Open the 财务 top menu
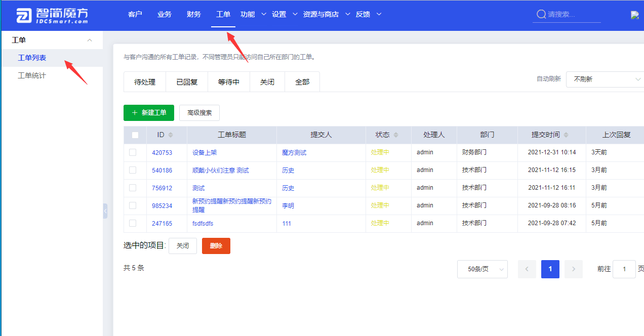Image resolution: width=644 pixels, height=336 pixels. coord(194,14)
